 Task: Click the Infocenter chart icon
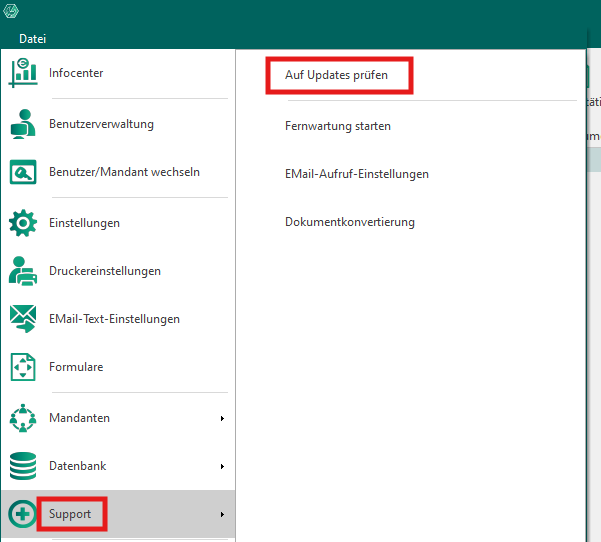23,73
